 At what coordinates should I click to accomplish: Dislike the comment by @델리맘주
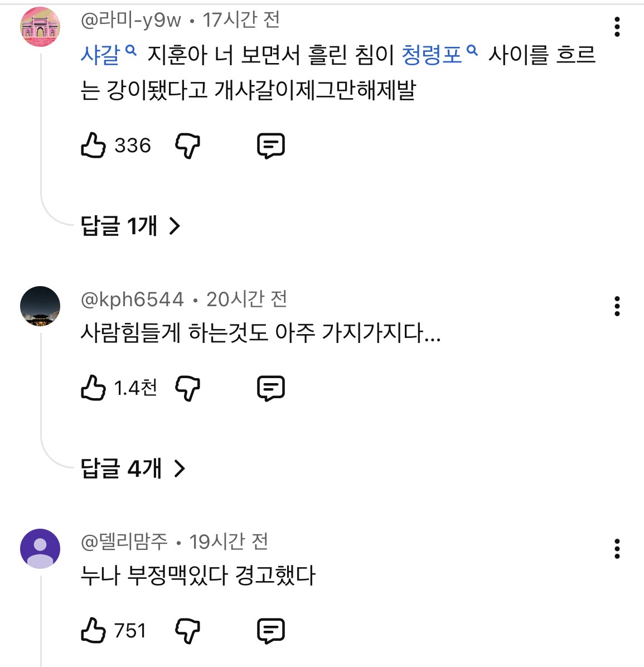[187, 631]
